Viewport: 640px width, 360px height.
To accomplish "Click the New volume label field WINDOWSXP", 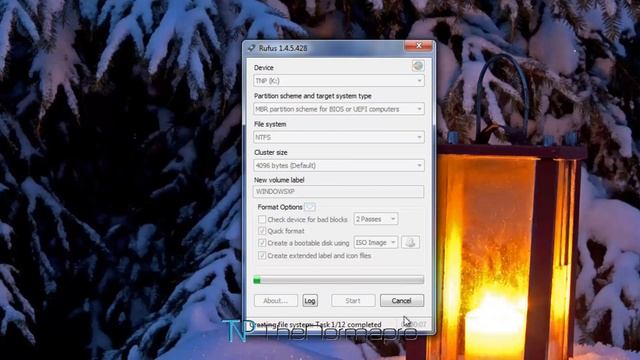I will (338, 191).
